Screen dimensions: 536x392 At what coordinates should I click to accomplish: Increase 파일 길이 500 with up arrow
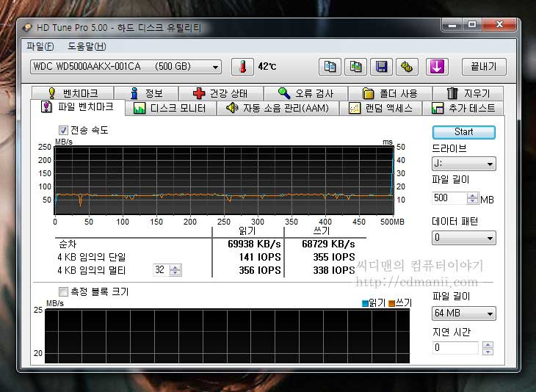point(472,195)
